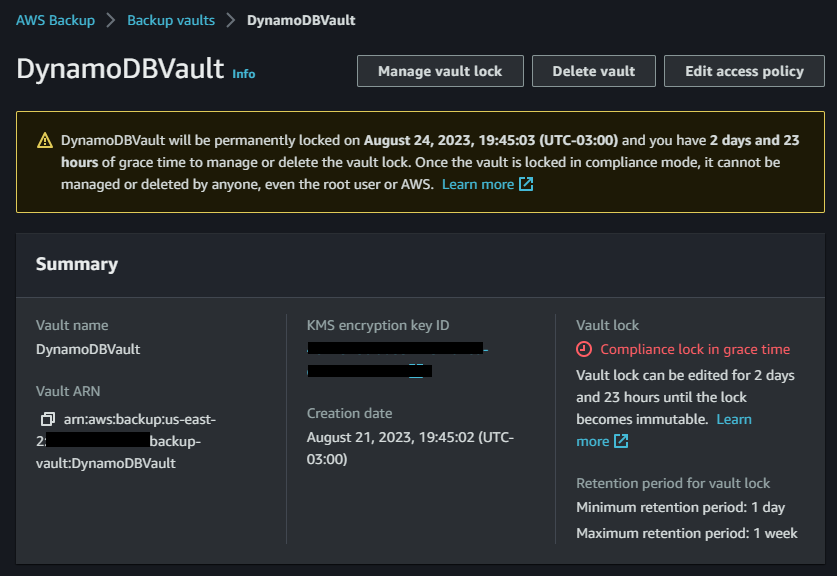837x576 pixels.
Task: Follow Learn more link under Vault lock
Action: 664,430
